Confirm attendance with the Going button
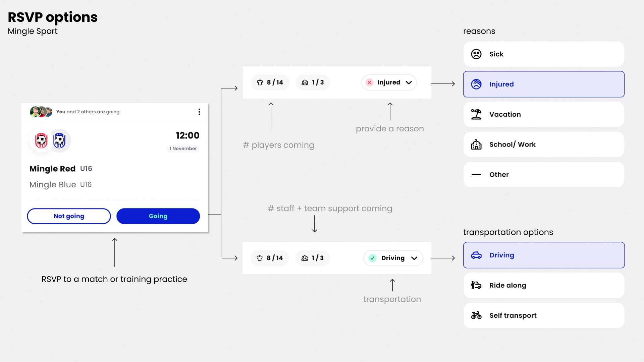The height and width of the screenshot is (362, 644). [x=158, y=216]
